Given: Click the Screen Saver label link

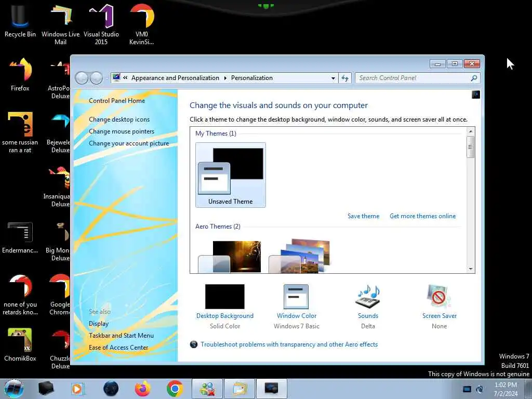Looking at the screenshot, I should click(439, 316).
